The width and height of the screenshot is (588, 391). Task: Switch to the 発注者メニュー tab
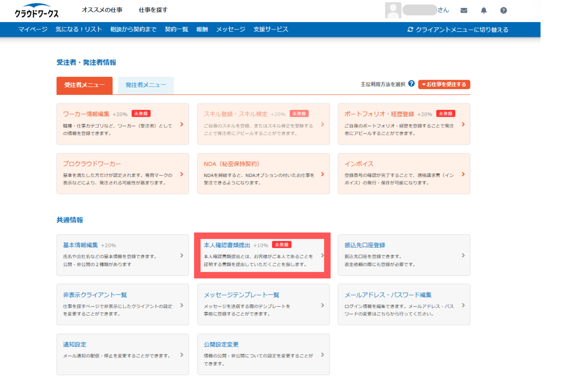(x=146, y=86)
